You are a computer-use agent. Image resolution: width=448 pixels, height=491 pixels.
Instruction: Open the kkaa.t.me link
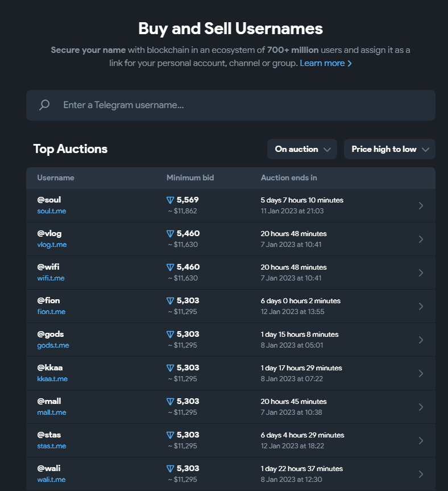click(x=52, y=379)
